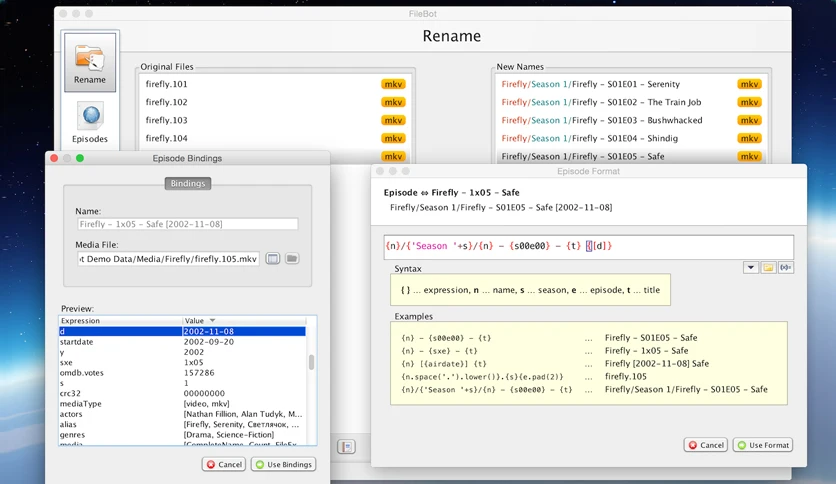Click the Media File path field

click(168, 259)
